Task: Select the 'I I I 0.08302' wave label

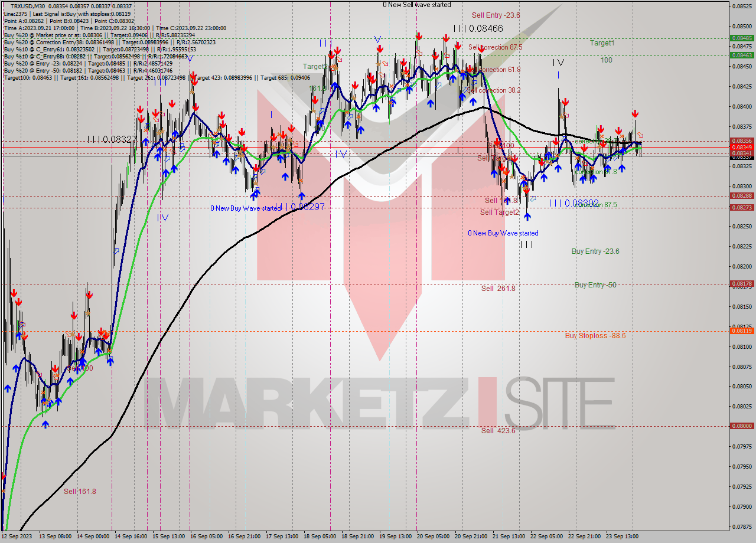Action: tap(574, 203)
